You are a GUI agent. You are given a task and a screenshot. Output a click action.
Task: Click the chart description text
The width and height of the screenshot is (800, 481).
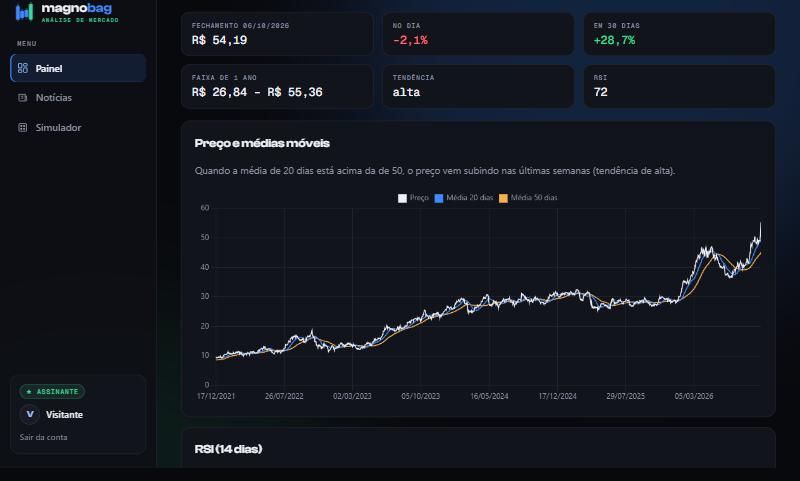tap(435, 171)
